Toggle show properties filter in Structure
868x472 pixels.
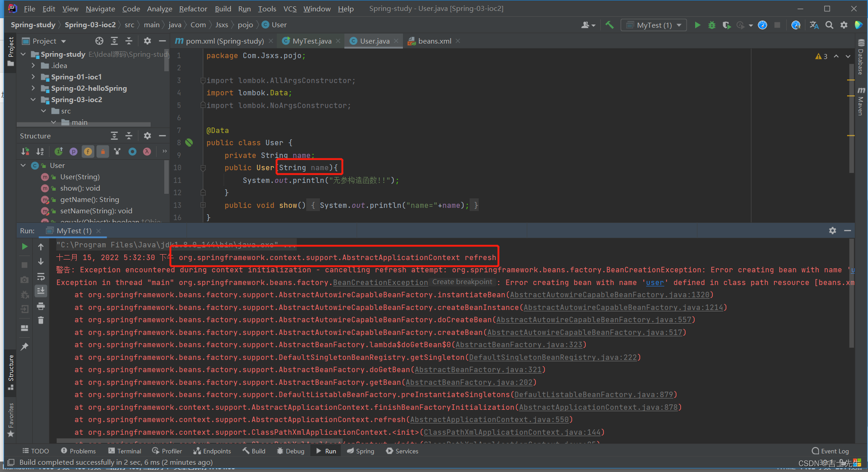pyautogui.click(x=73, y=152)
